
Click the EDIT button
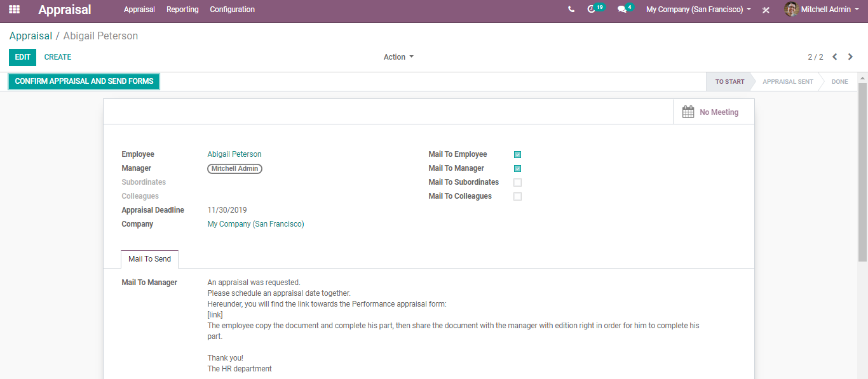pyautogui.click(x=22, y=57)
